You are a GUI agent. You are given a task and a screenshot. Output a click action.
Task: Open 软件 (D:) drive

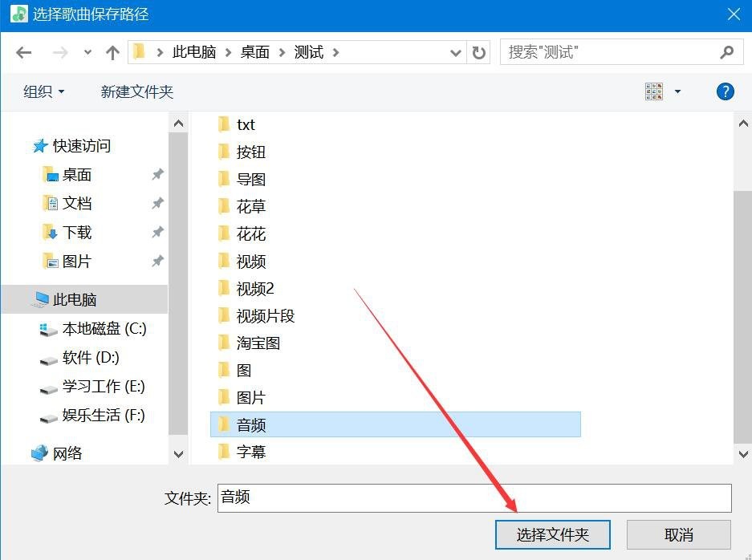coord(91,358)
